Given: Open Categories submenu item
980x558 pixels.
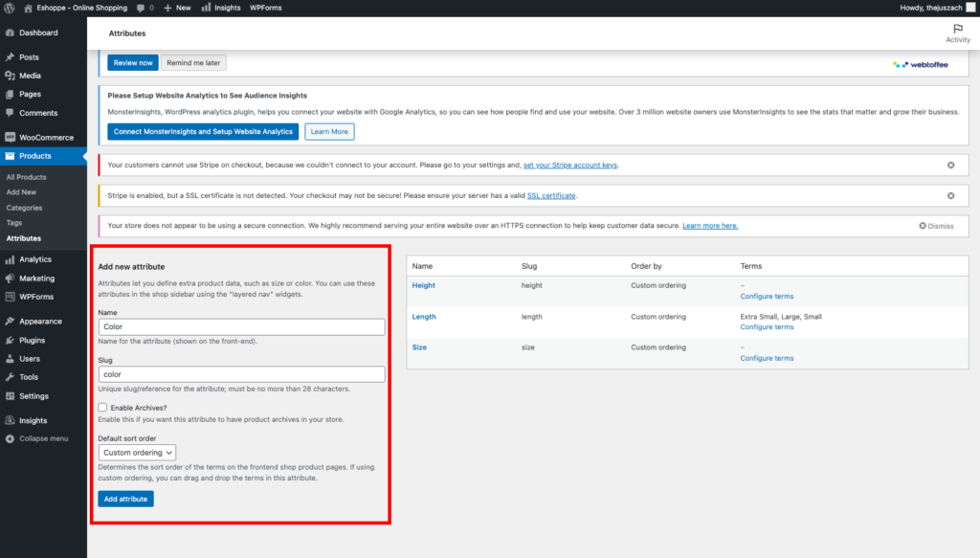Looking at the screenshot, I should (24, 208).
